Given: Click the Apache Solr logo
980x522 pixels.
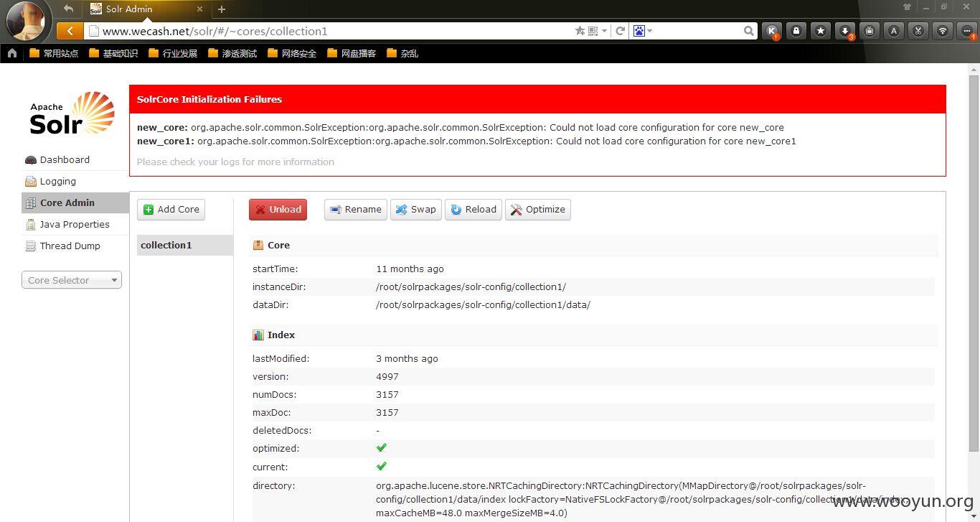Looking at the screenshot, I should click(72, 113).
